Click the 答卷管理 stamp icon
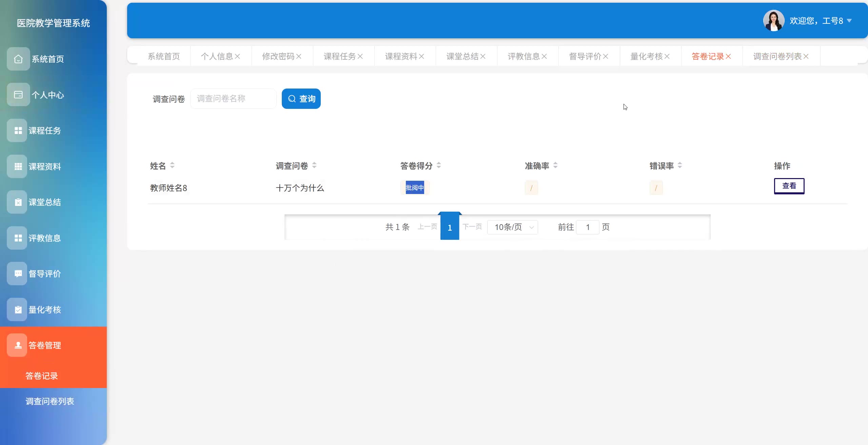Screen dimensions: 868x445 click(18, 345)
